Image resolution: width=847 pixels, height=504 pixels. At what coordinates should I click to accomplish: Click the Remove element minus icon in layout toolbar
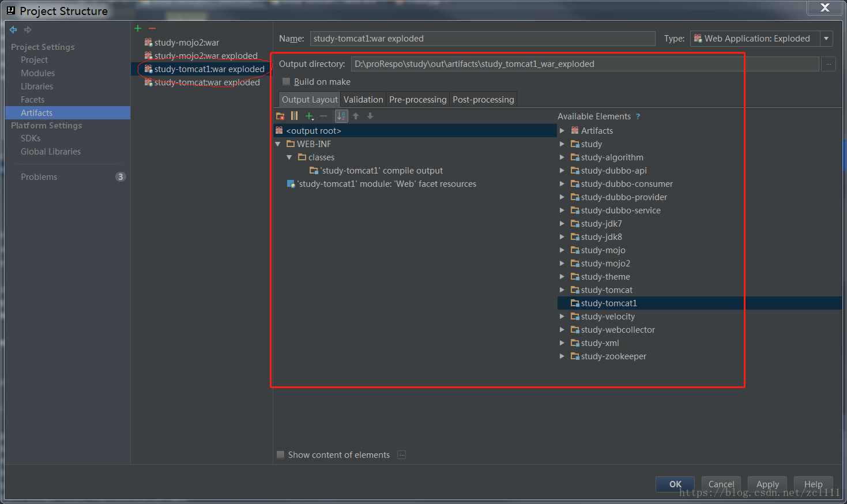[323, 116]
